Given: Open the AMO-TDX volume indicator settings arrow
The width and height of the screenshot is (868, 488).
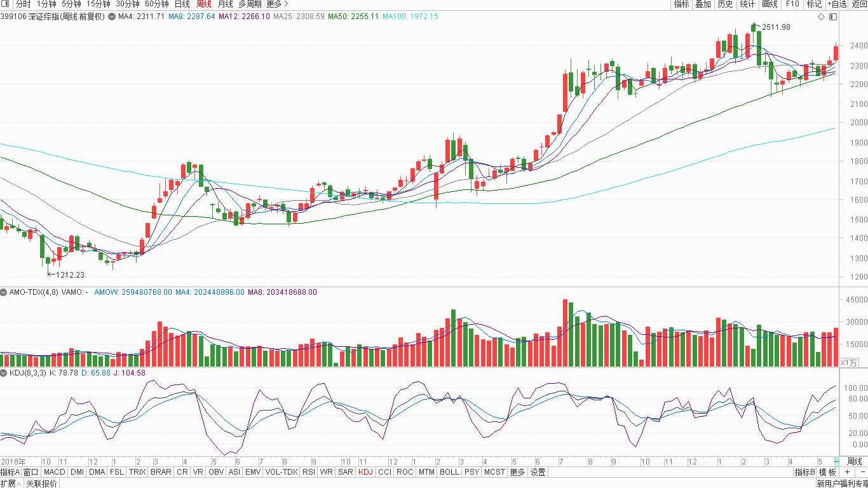Looking at the screenshot, I should pyautogui.click(x=5, y=292).
